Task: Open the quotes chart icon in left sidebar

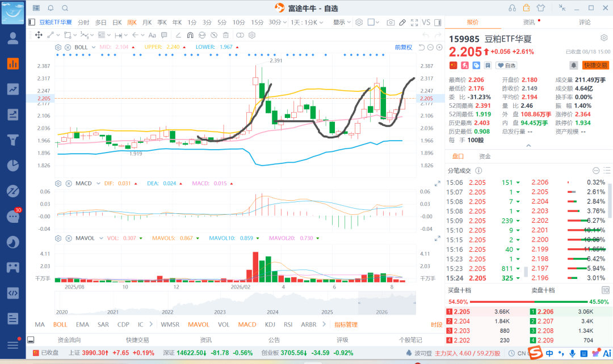Action: point(13,64)
